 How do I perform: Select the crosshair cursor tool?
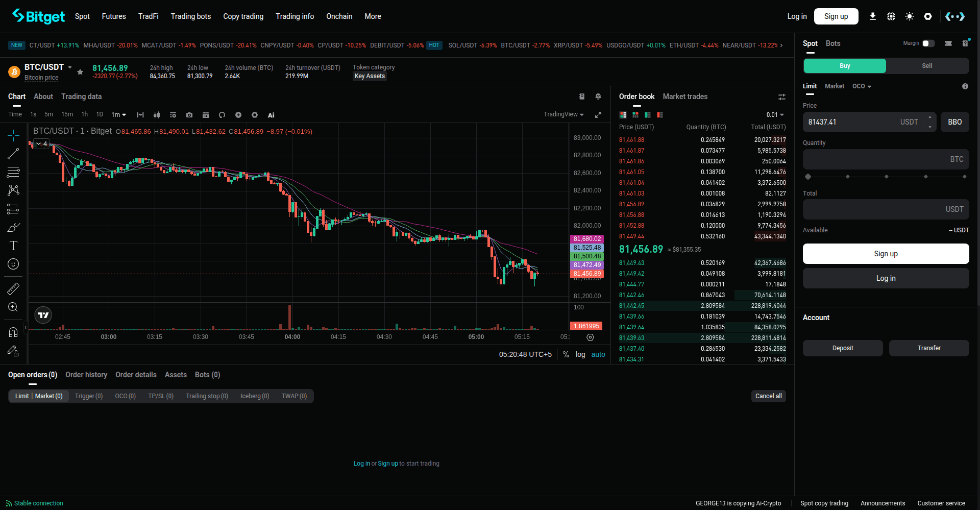click(13, 135)
